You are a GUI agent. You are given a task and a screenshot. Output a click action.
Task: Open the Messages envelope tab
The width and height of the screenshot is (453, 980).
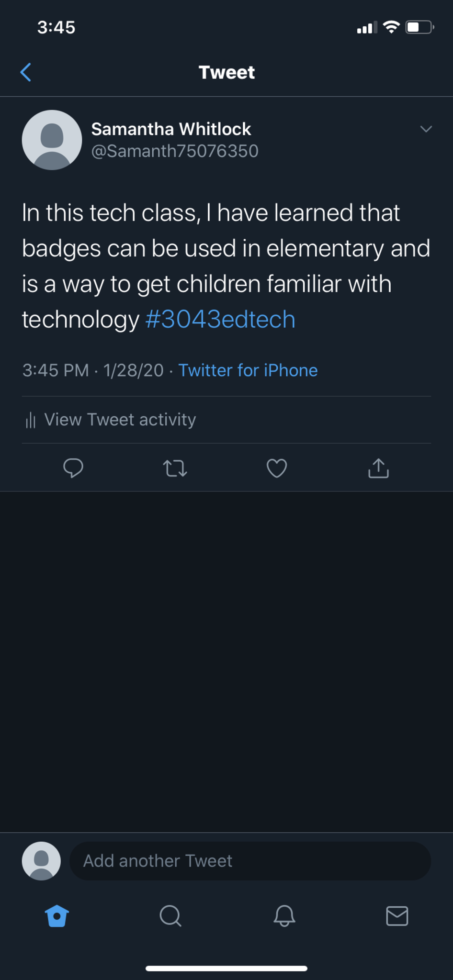click(x=397, y=916)
